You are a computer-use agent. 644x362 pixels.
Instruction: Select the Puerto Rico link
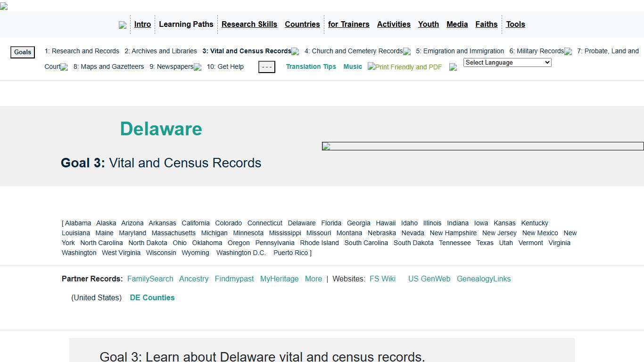[291, 253]
